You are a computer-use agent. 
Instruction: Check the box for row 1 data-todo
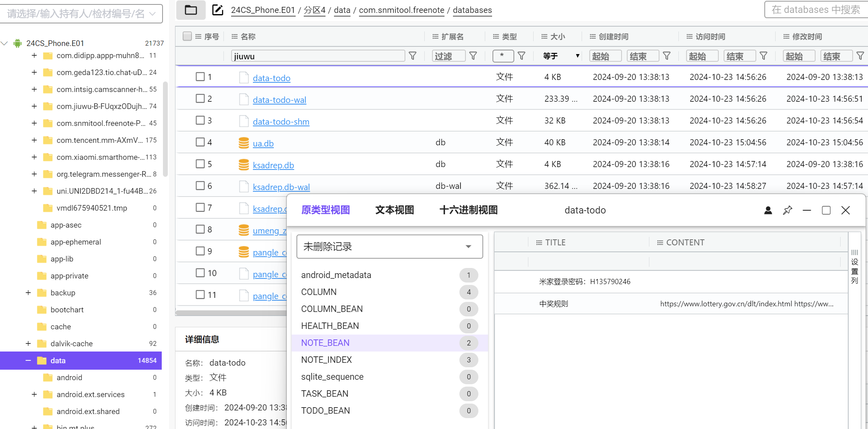click(x=200, y=77)
